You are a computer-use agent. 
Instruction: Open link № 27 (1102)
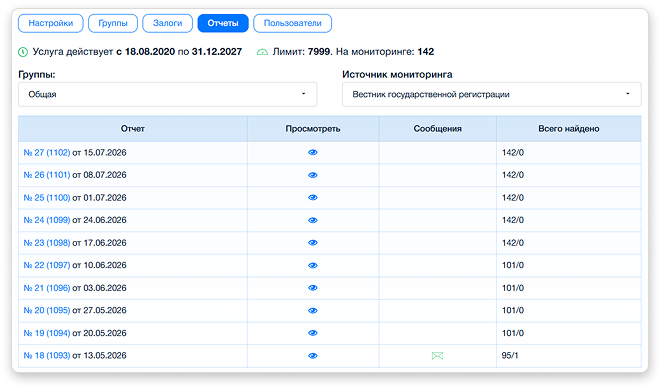coord(47,152)
